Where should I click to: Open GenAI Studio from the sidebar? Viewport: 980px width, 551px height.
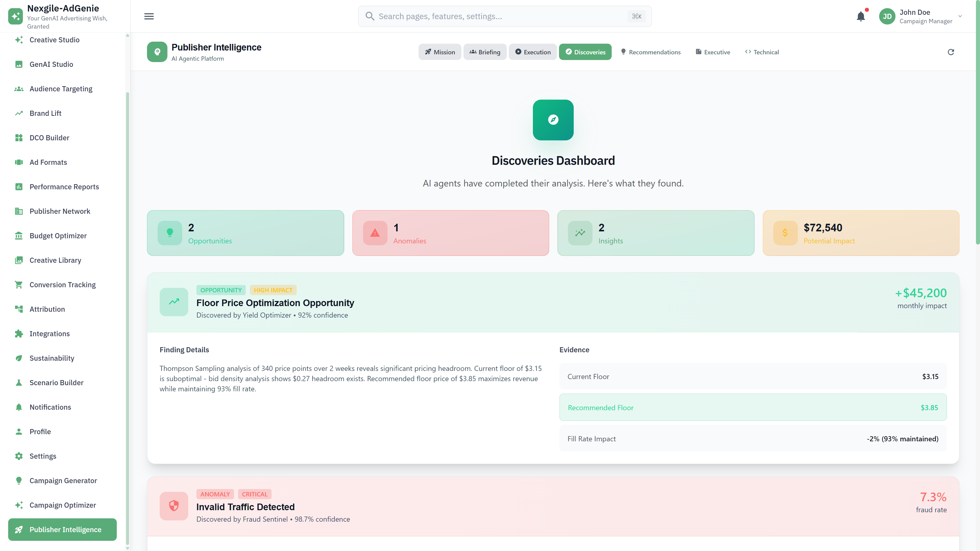[x=51, y=64]
